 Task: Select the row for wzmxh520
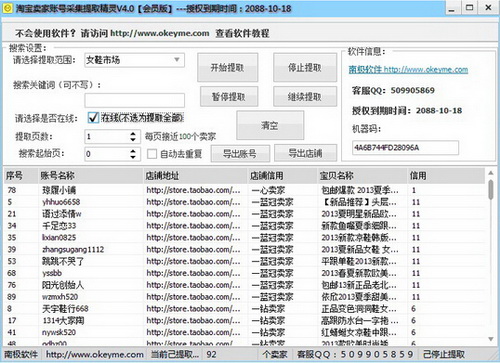(244, 297)
